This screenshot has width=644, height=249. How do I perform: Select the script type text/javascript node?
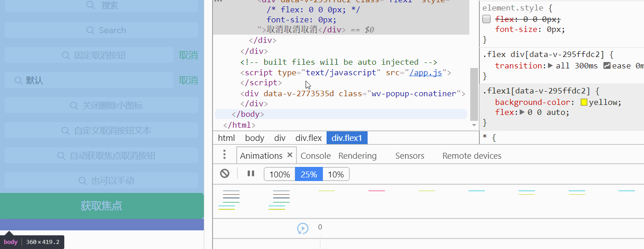pos(346,73)
